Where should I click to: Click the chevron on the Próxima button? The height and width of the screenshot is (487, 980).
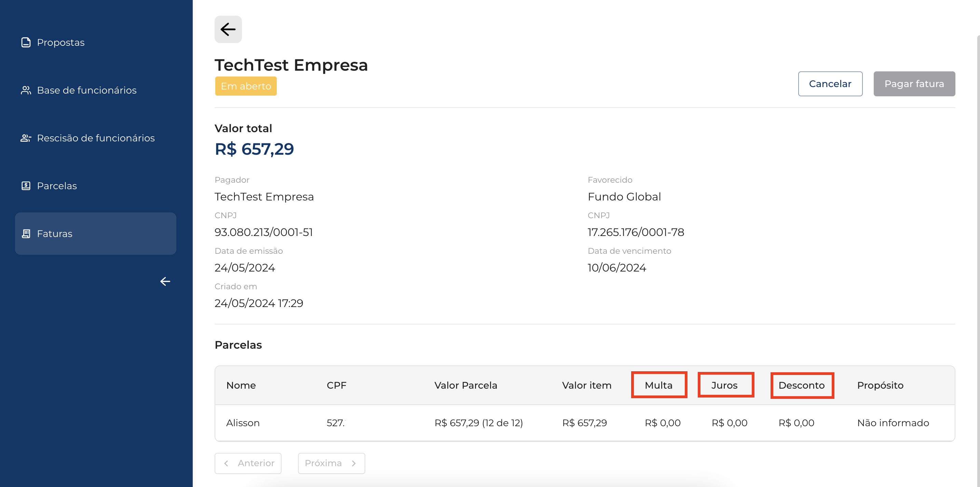tap(354, 463)
